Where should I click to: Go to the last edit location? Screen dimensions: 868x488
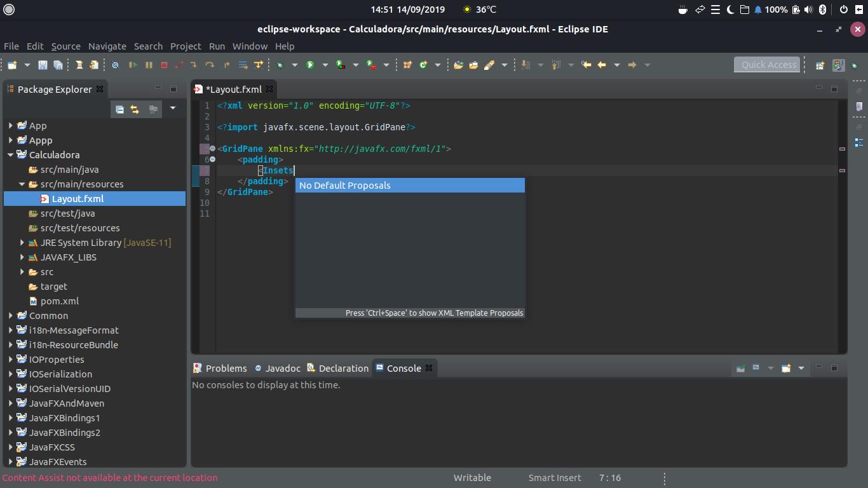(x=586, y=65)
